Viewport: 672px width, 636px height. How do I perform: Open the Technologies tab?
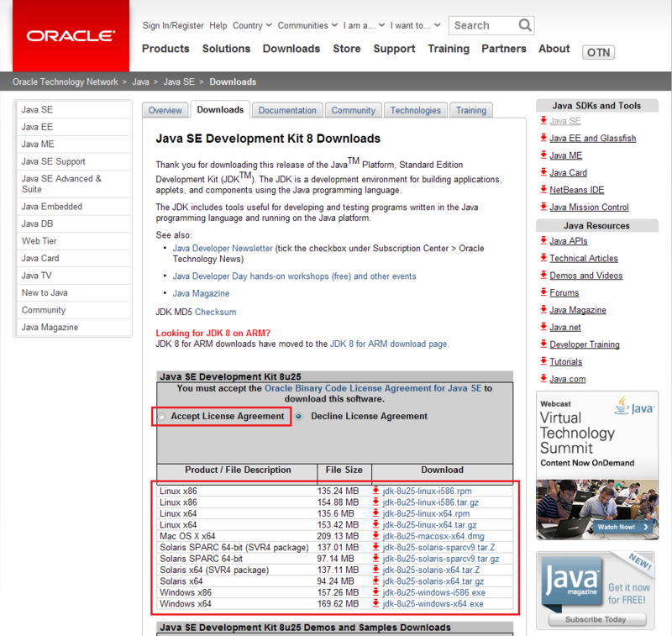click(x=415, y=110)
